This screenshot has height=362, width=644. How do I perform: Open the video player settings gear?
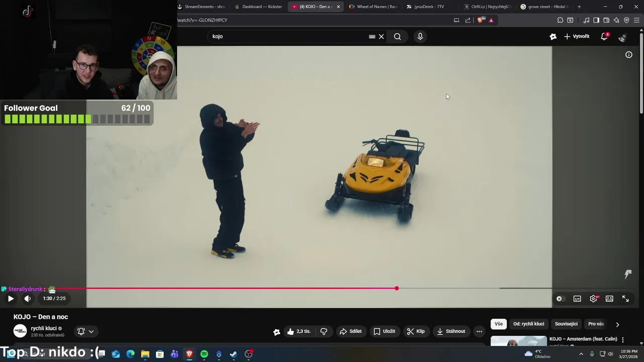594,299
